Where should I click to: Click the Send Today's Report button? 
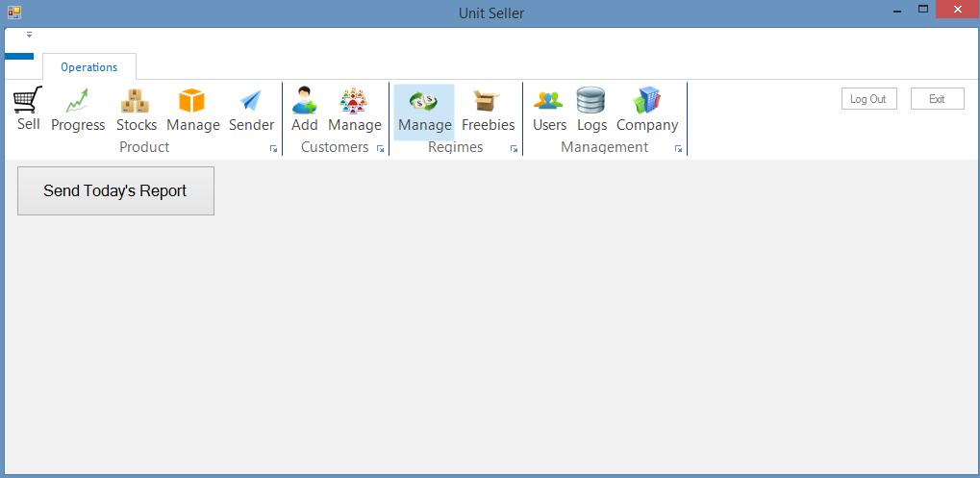115,190
